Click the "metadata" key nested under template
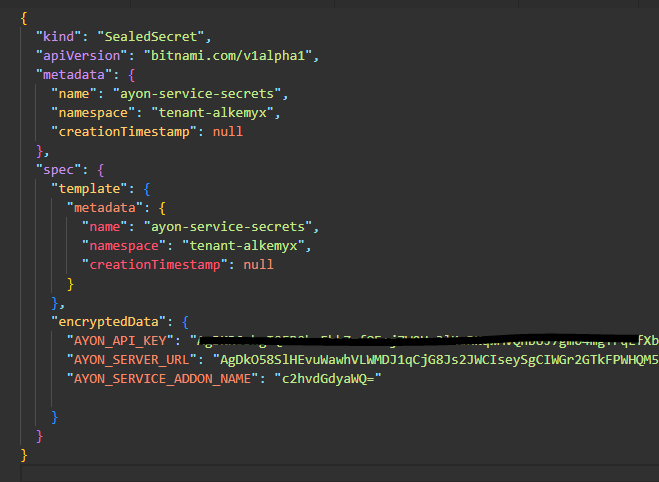This screenshot has height=482, width=659. click(x=105, y=208)
